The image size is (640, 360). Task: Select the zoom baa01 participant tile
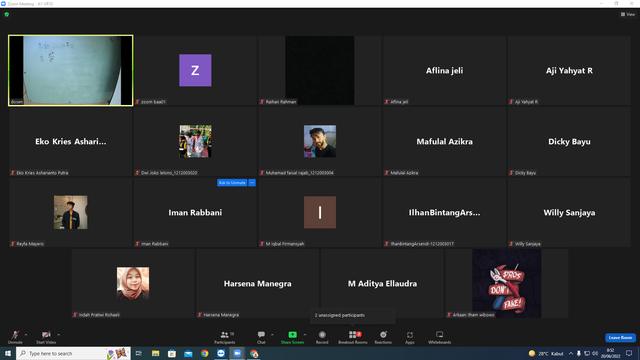click(x=195, y=70)
